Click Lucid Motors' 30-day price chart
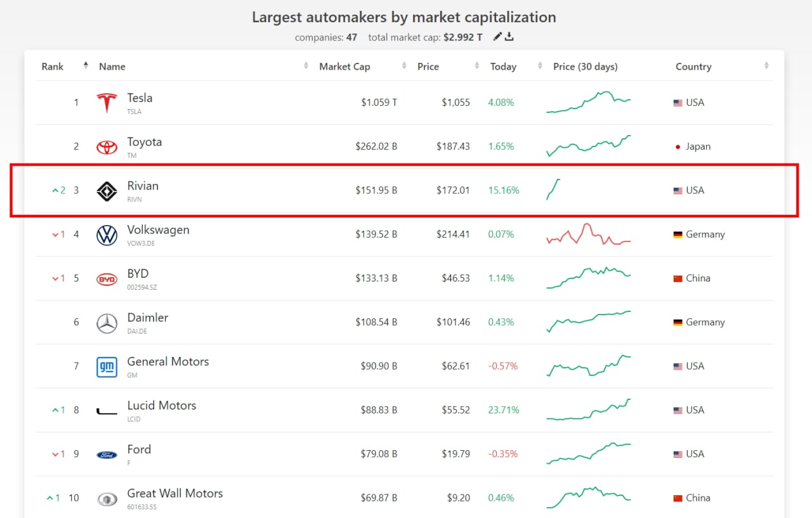 pos(589,410)
